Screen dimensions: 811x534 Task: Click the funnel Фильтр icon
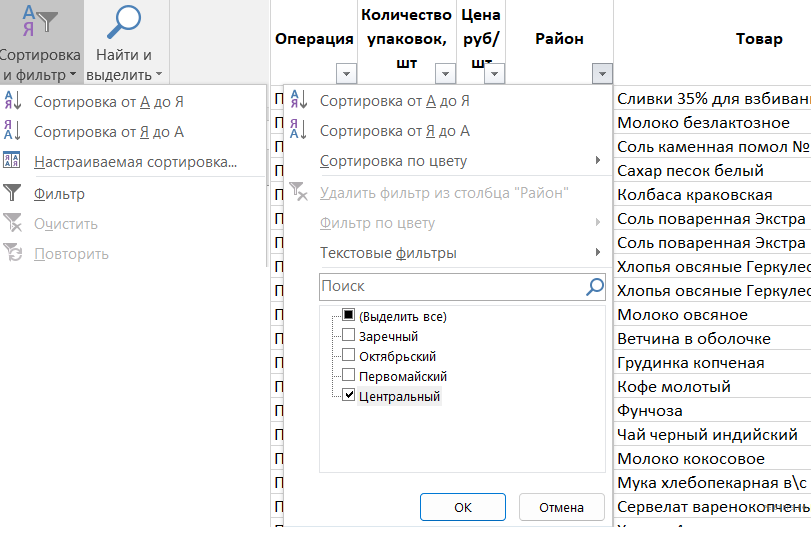click(x=13, y=194)
